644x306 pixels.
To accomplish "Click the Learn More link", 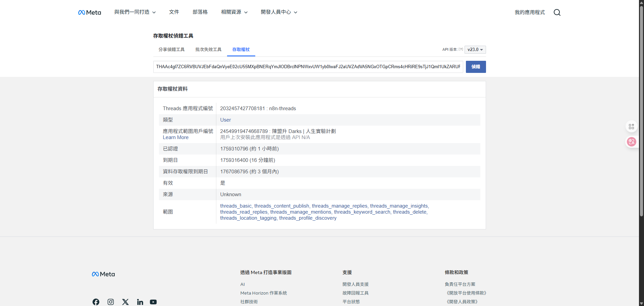I will pyautogui.click(x=175, y=137).
